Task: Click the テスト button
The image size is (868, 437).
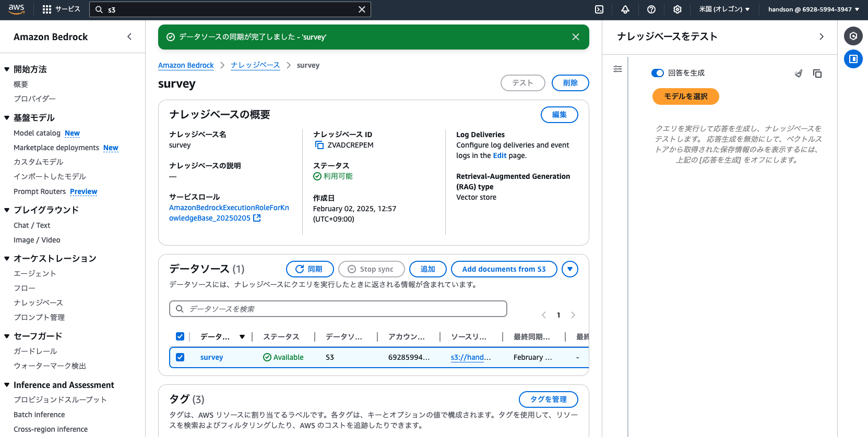Action: pyautogui.click(x=523, y=83)
